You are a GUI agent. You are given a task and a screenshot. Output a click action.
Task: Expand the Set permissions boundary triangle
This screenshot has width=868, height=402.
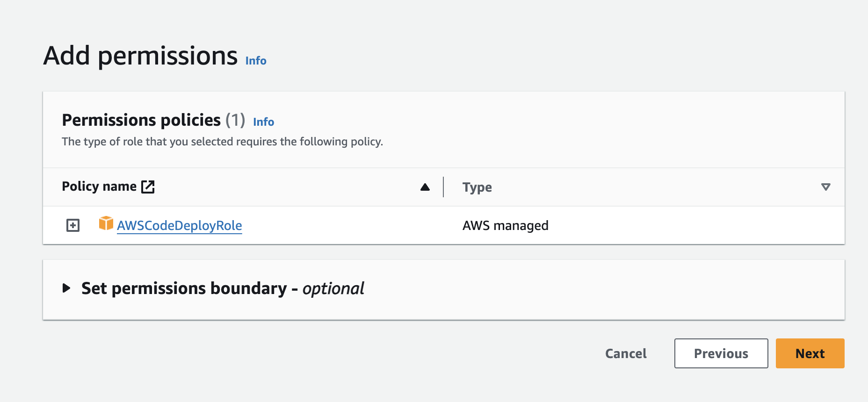[66, 288]
